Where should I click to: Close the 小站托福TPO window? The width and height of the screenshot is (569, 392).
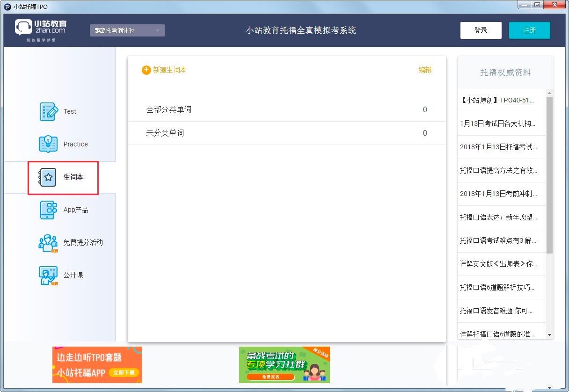click(x=554, y=5)
